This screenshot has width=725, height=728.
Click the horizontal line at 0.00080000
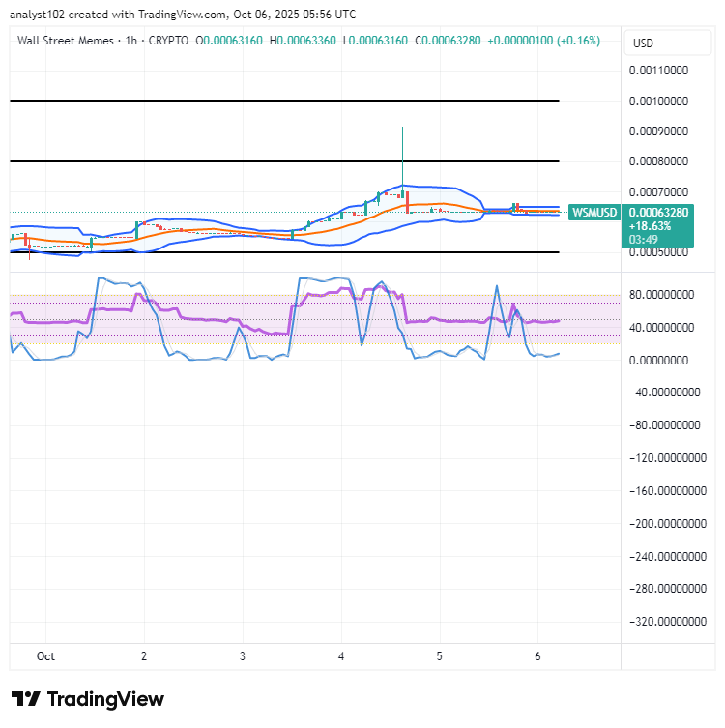coord(284,161)
